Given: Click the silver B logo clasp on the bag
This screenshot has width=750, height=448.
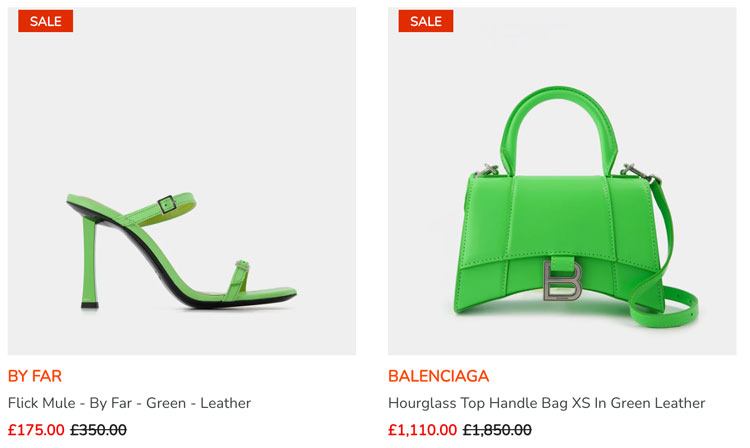Looking at the screenshot, I should coord(562,281).
